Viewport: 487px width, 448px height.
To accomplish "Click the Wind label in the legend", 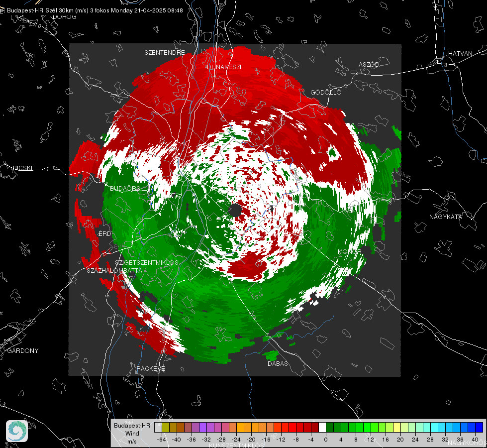I will [132, 434].
